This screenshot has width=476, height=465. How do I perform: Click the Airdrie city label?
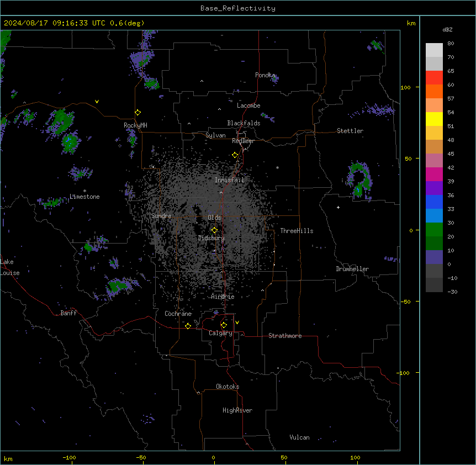click(223, 297)
